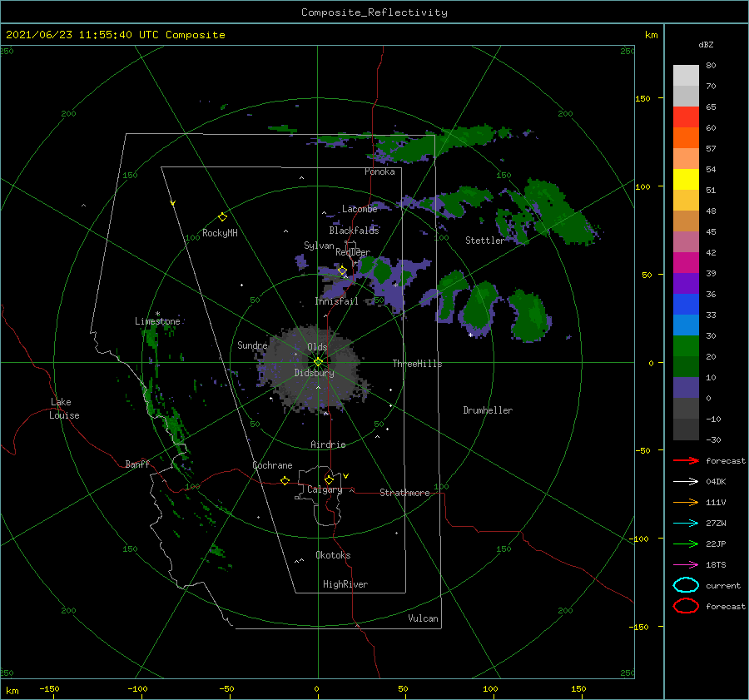Click the Cochrane town label
Viewport: 749px width, 700px height.
point(272,465)
